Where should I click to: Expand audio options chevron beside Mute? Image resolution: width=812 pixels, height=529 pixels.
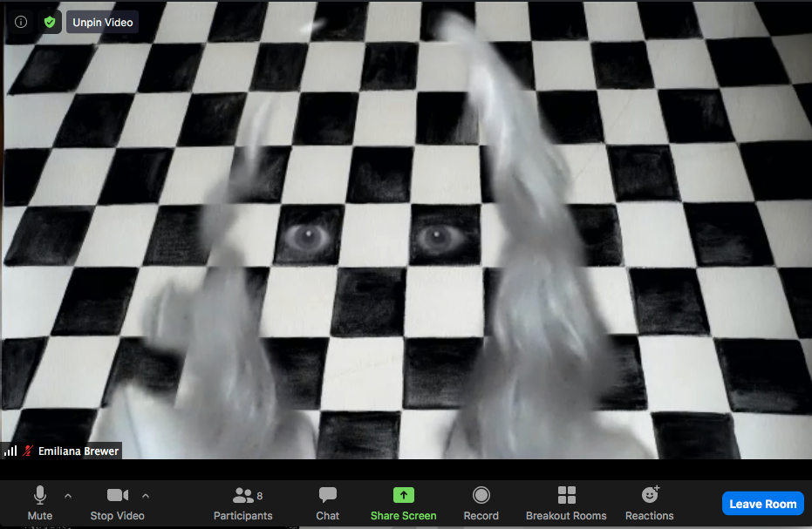(68, 496)
